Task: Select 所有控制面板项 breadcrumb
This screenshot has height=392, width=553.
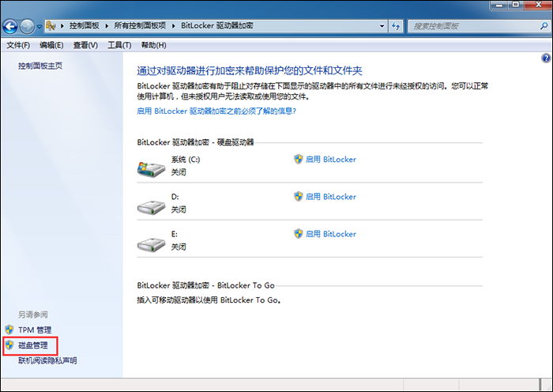Action: coord(140,26)
